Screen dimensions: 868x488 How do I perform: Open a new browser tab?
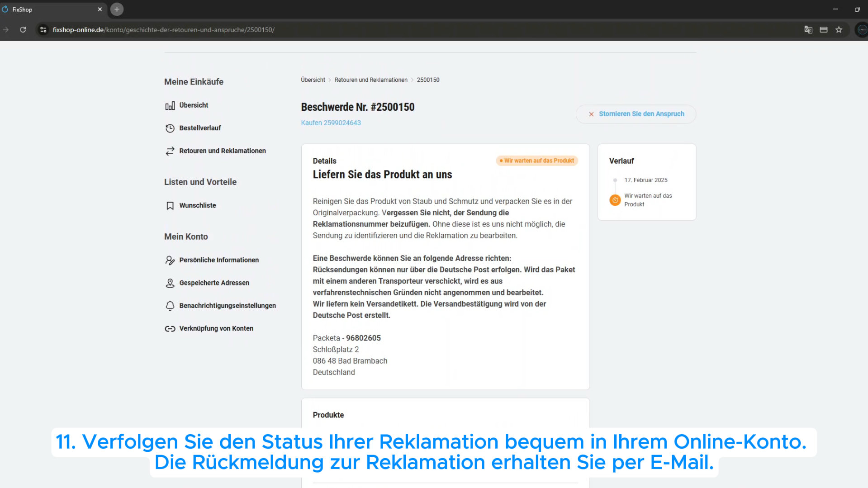tap(117, 9)
